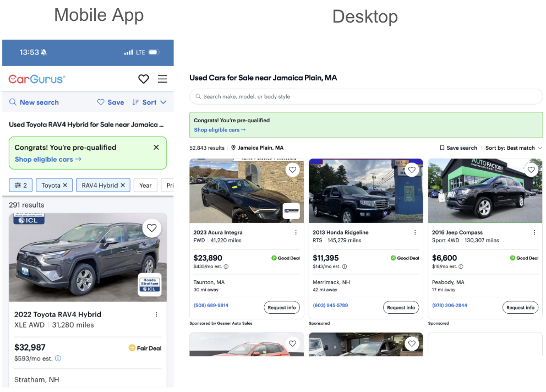Change location Jamaica Plain, MA on desktop
The image size is (546, 392).
258,148
